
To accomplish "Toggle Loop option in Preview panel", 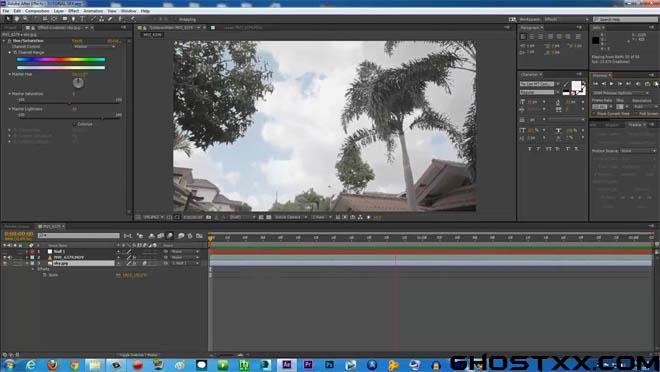I will [647, 84].
